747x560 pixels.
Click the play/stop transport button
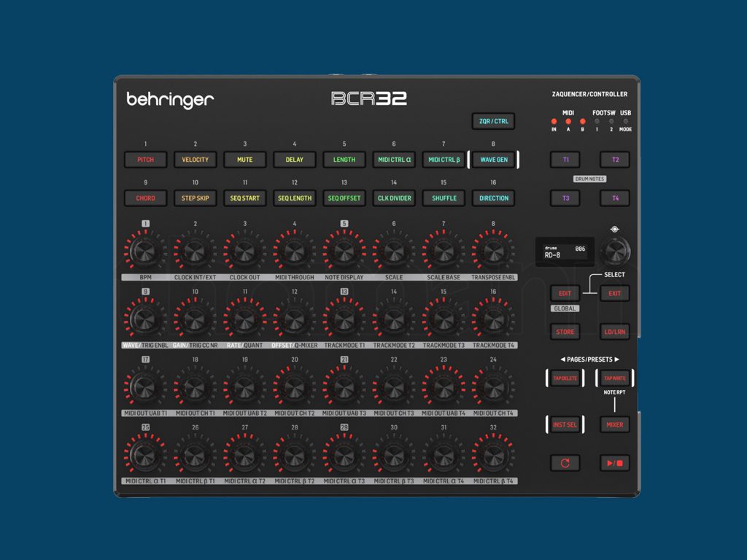(x=614, y=463)
